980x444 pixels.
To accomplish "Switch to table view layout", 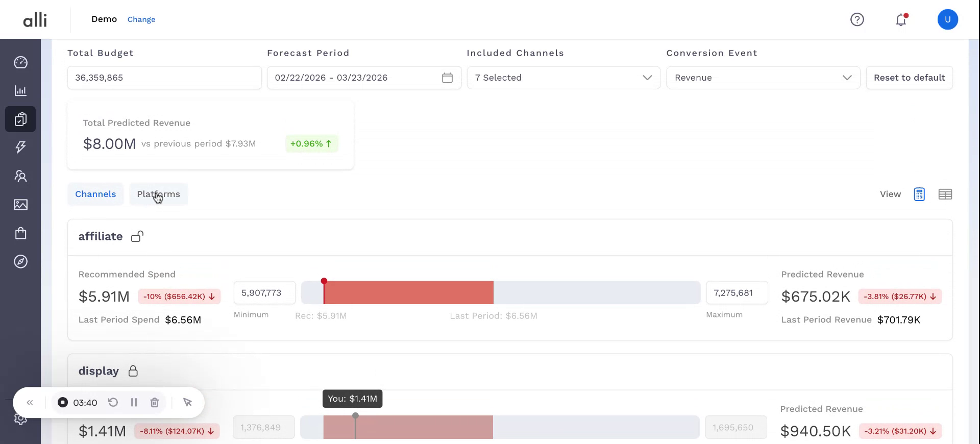I will point(945,194).
